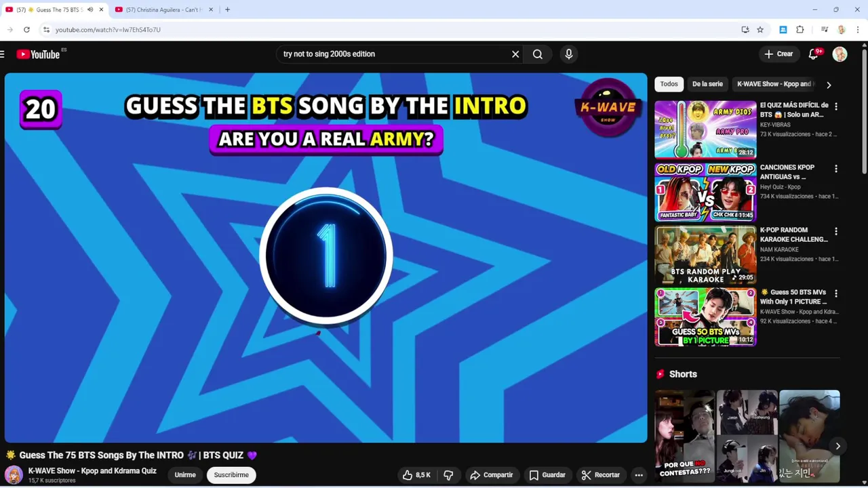Open the BTS Random Play Karaoke thumbnail

click(705, 254)
